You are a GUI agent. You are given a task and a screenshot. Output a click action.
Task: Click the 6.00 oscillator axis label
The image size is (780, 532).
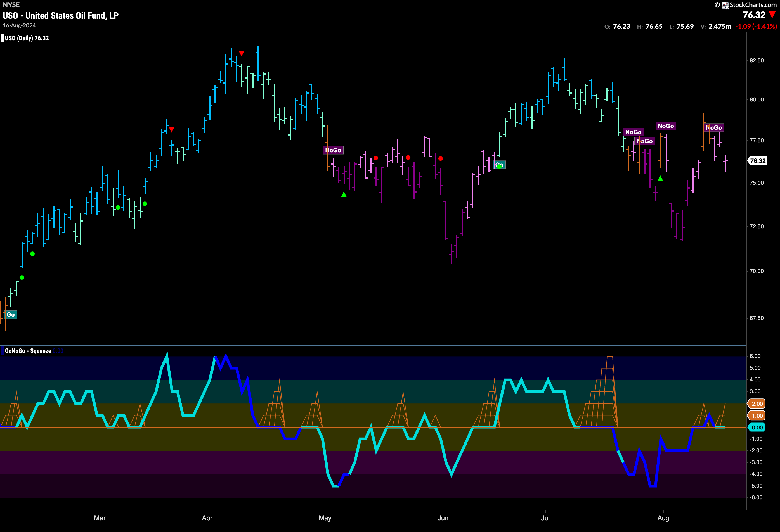(755, 356)
